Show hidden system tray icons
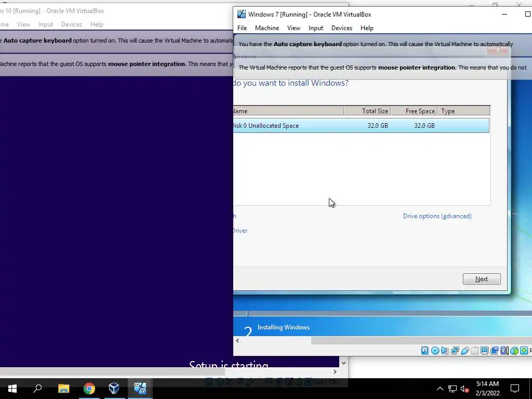Screen dimensions: 532x399 click(440, 389)
